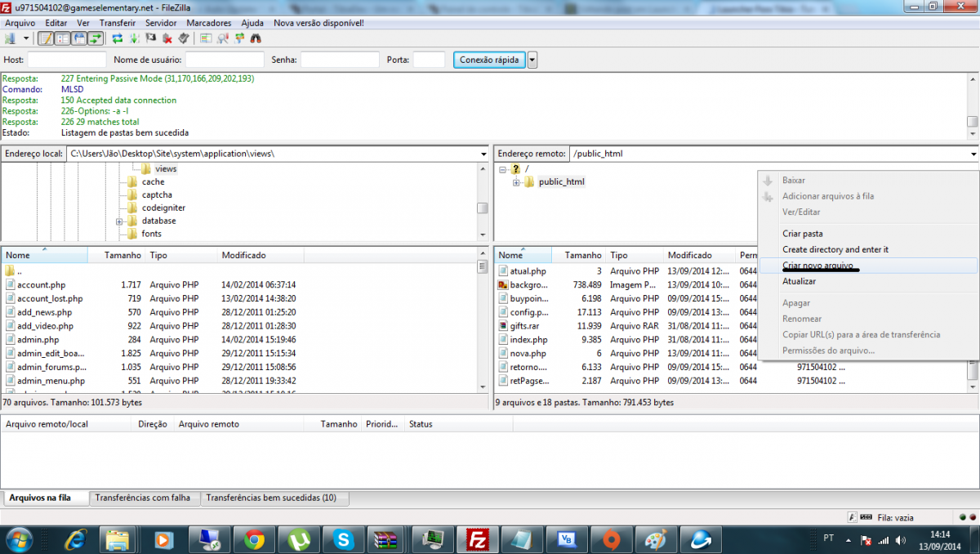This screenshot has height=554, width=980.
Task: Sort local files by Nome column
Action: pos(44,255)
